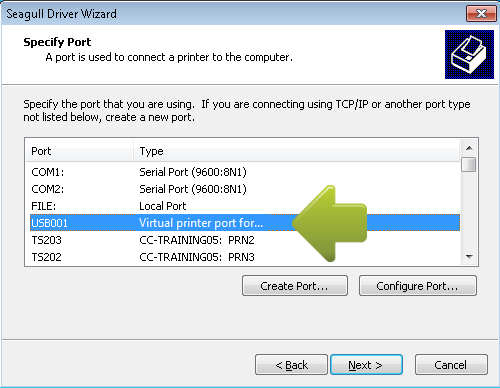Sort list by Type column header
The height and width of the screenshot is (388, 500).
[x=297, y=151]
